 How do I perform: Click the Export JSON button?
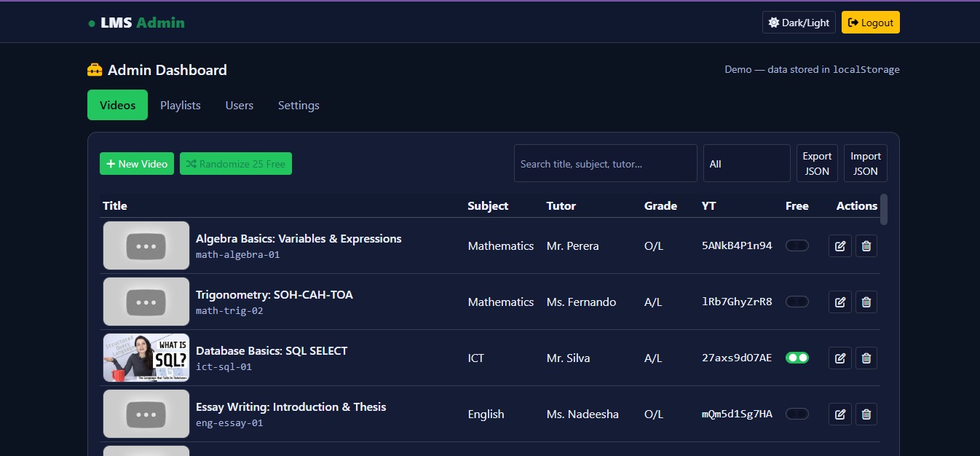tap(817, 163)
